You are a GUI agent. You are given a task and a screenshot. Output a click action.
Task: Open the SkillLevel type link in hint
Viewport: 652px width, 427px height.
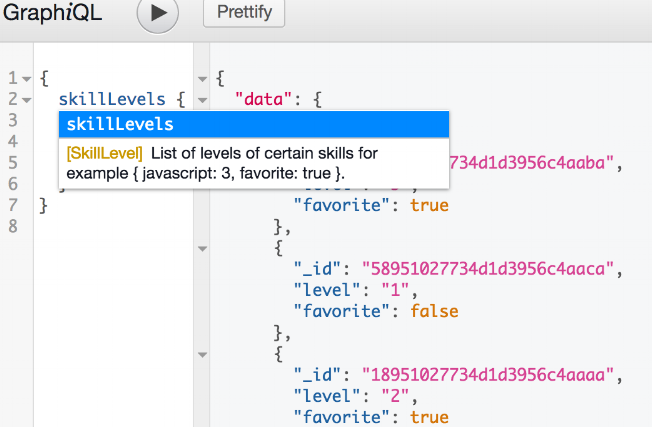(x=105, y=153)
